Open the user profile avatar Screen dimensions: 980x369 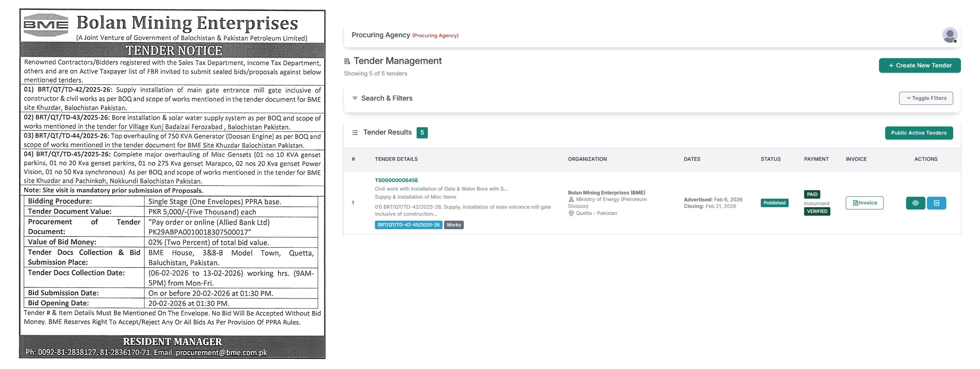click(949, 35)
